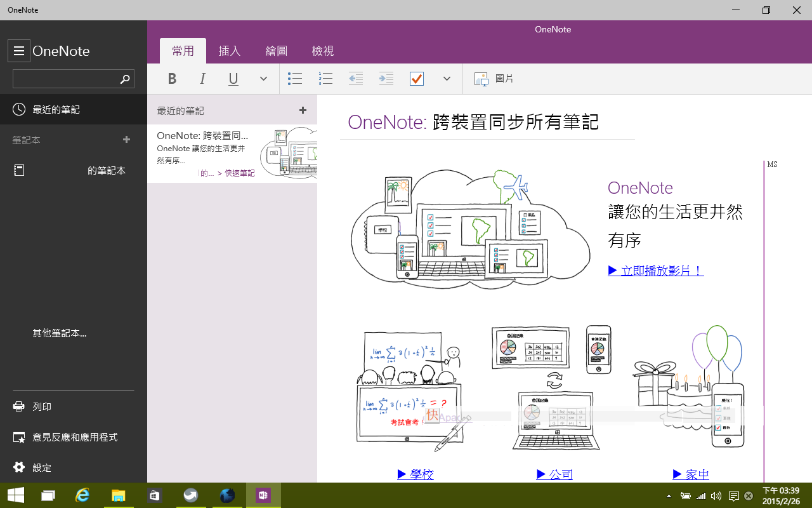
Task: Click the MS author tag
Action: (x=772, y=164)
